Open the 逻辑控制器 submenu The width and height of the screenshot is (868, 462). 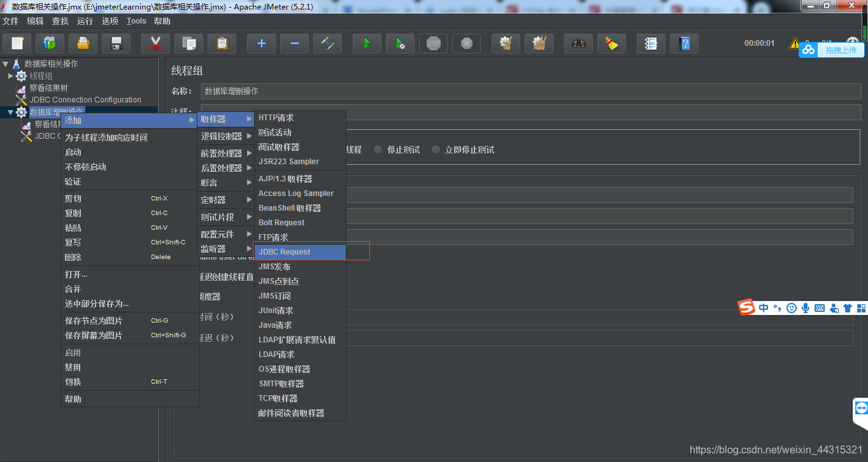click(226, 136)
